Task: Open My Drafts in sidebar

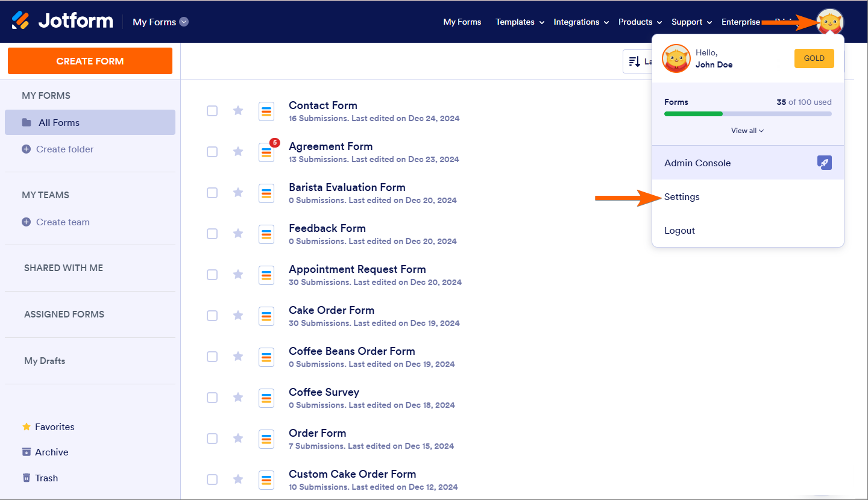Action: click(x=45, y=361)
